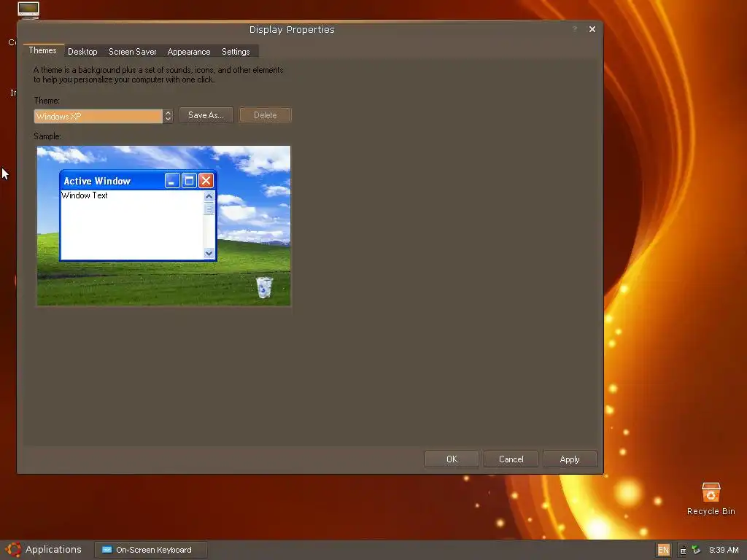Confirm with the OK button
Image resolution: width=747 pixels, height=560 pixels.
click(x=452, y=459)
